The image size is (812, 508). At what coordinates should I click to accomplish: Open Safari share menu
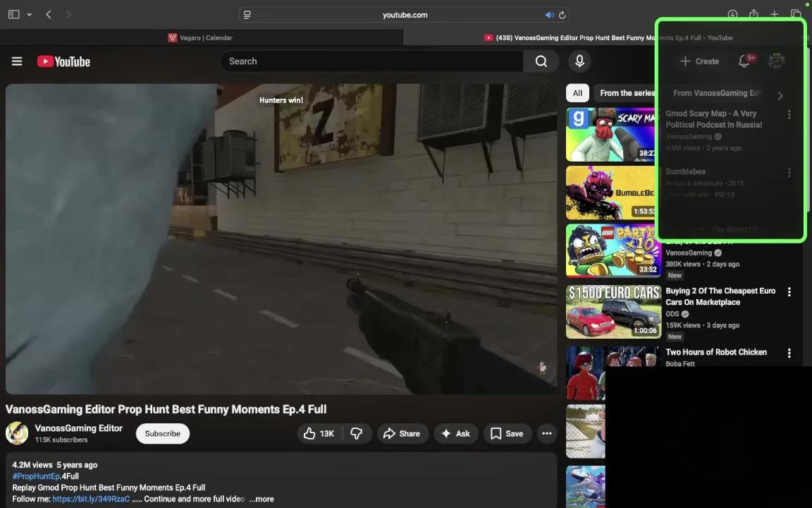753,14
